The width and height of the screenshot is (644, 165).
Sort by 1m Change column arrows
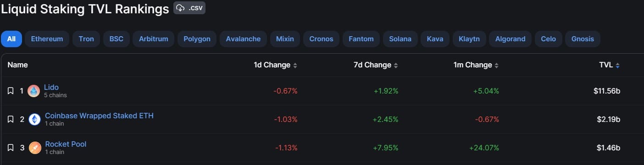[x=496, y=66]
